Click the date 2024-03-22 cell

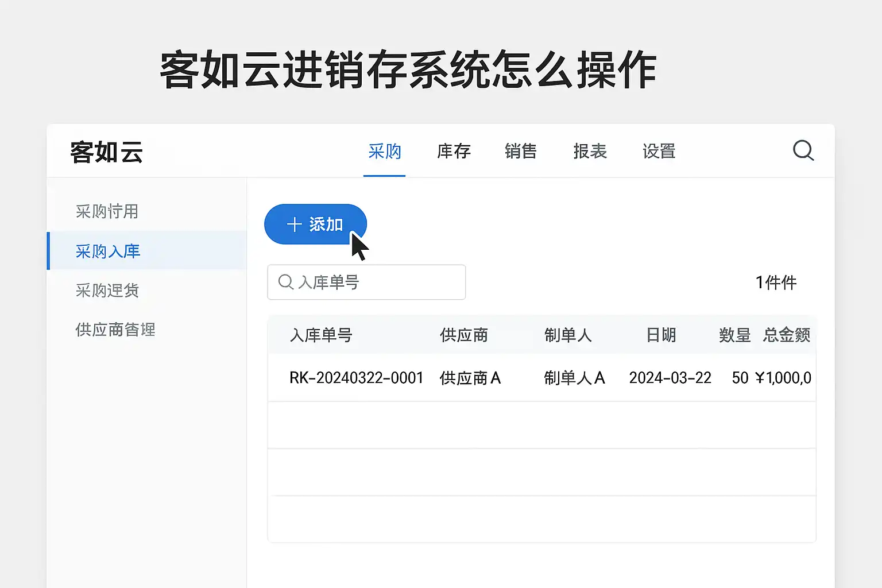coord(670,378)
